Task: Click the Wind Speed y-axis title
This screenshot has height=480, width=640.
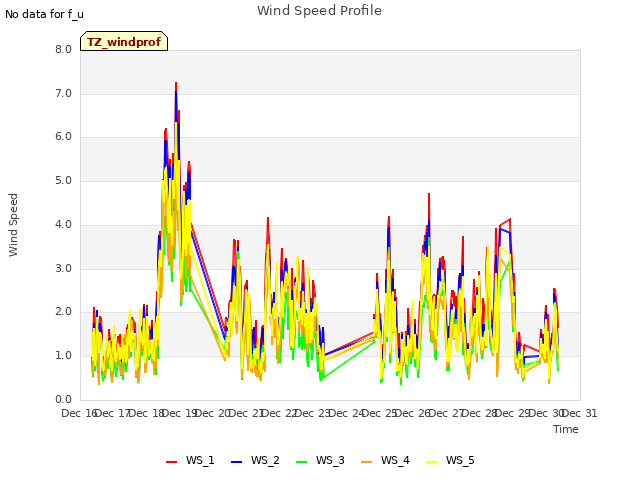Action: coord(13,225)
